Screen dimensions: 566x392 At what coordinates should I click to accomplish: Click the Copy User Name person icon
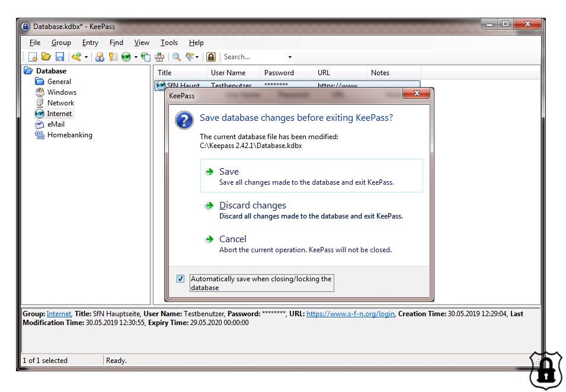pyautogui.click(x=100, y=57)
